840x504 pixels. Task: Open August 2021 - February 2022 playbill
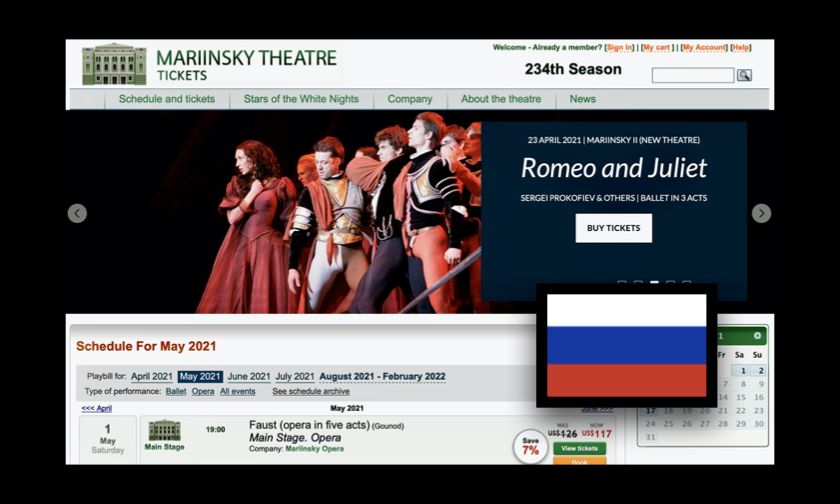382,377
